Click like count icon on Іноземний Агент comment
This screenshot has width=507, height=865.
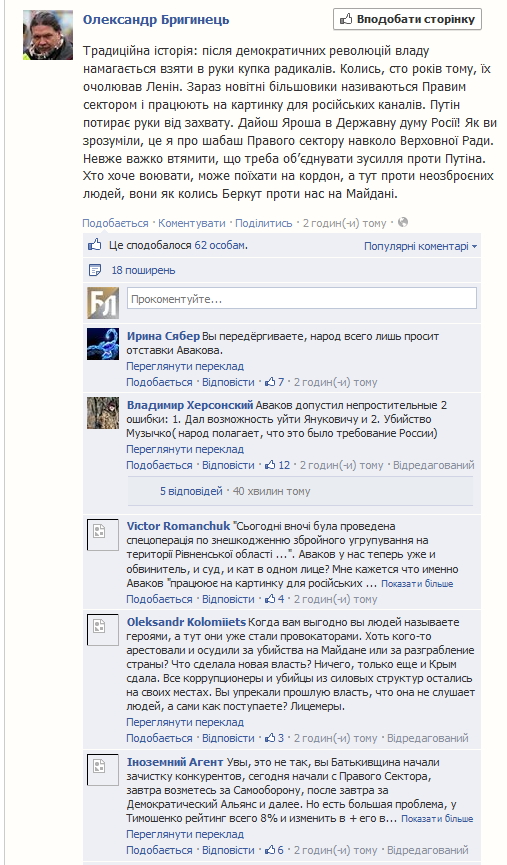tap(270, 850)
